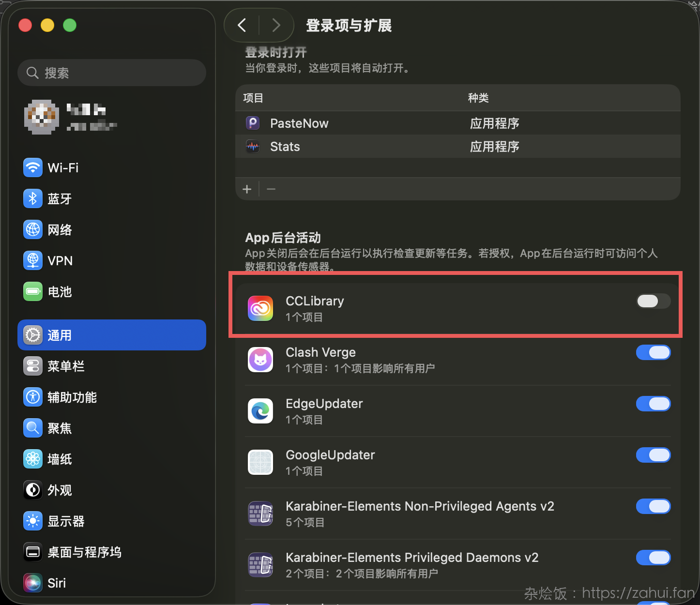The width and height of the screenshot is (700, 605).
Task: Select 显示器 label in the sidebar
Action: (66, 521)
